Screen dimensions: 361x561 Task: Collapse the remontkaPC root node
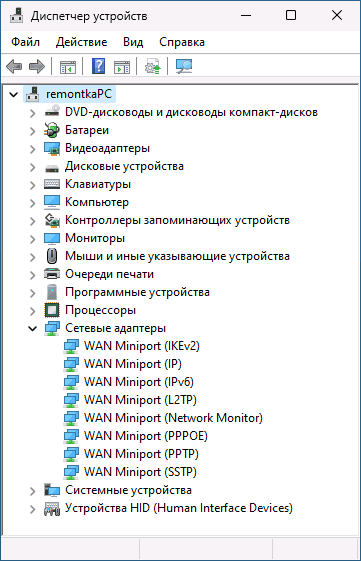tap(14, 94)
